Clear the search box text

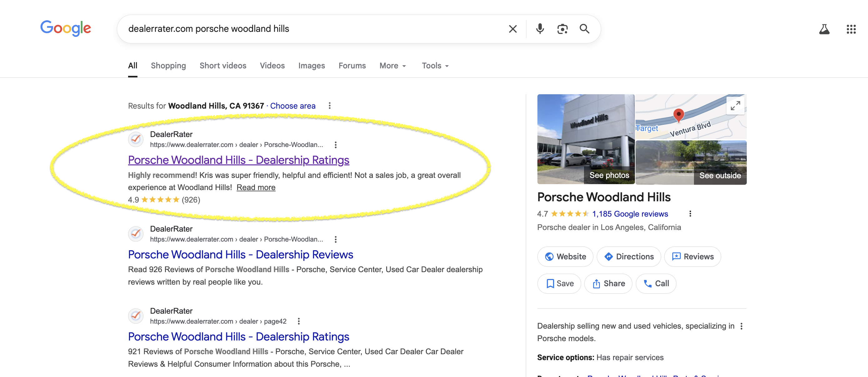[512, 29]
